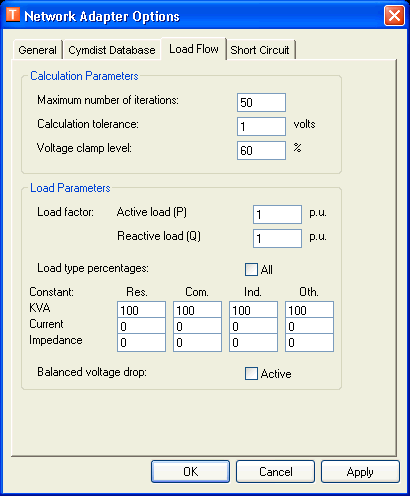The height and width of the screenshot is (496, 410).
Task: Select the Voltage clamp level field
Action: coord(261,150)
